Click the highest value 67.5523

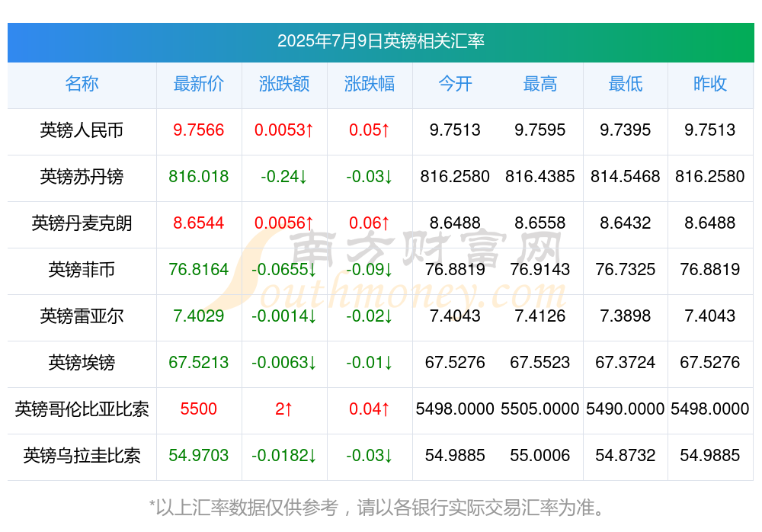click(x=540, y=363)
